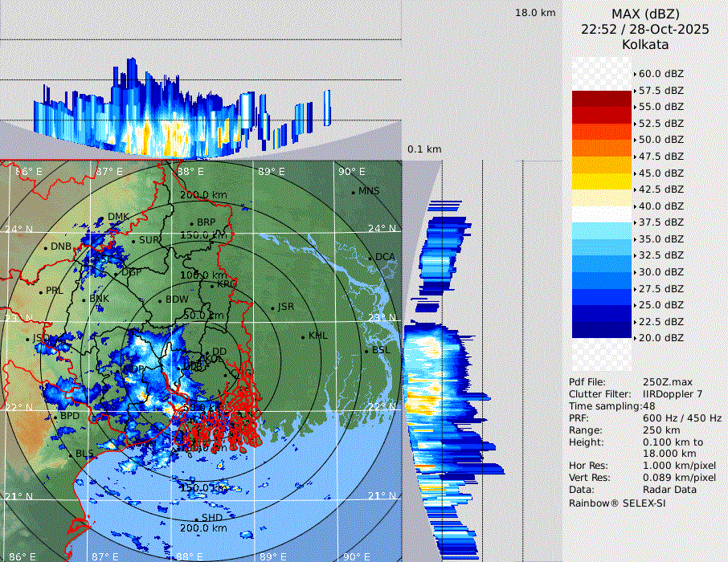The image size is (728, 562).
Task: Click the KHL station dot
Action: click(303, 336)
